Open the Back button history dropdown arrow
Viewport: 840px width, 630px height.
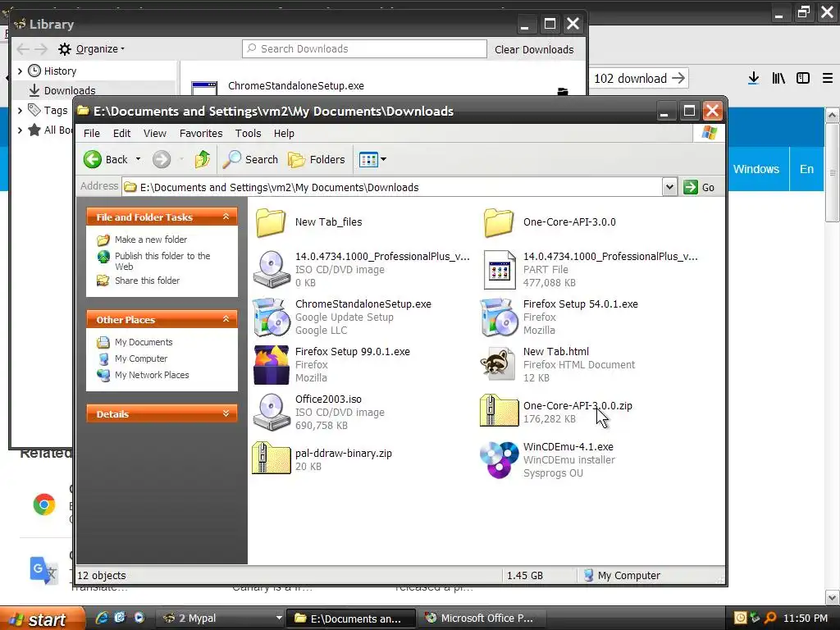click(138, 159)
